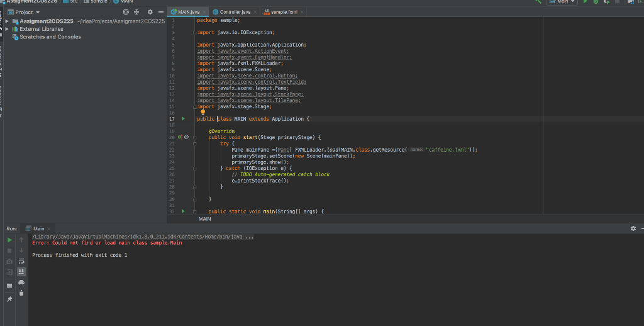This screenshot has width=644, height=326.
Task: Toggle soft-wrap in the Run console
Action: [x=21, y=261]
